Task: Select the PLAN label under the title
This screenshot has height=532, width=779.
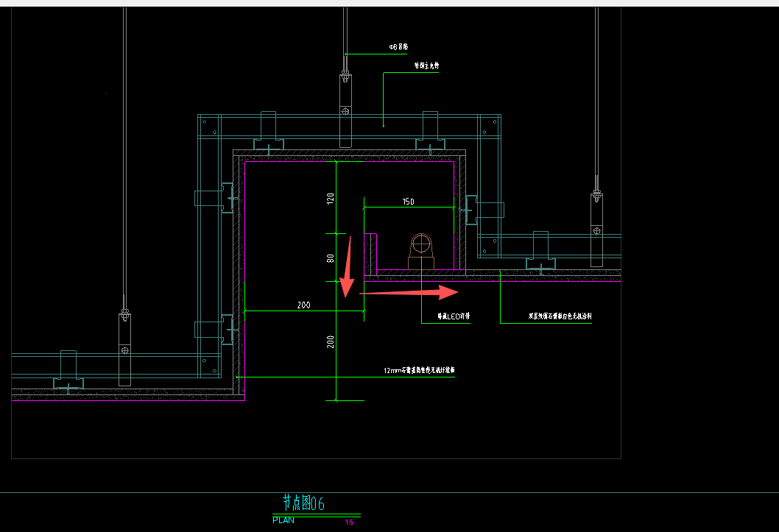Action: 283,520
